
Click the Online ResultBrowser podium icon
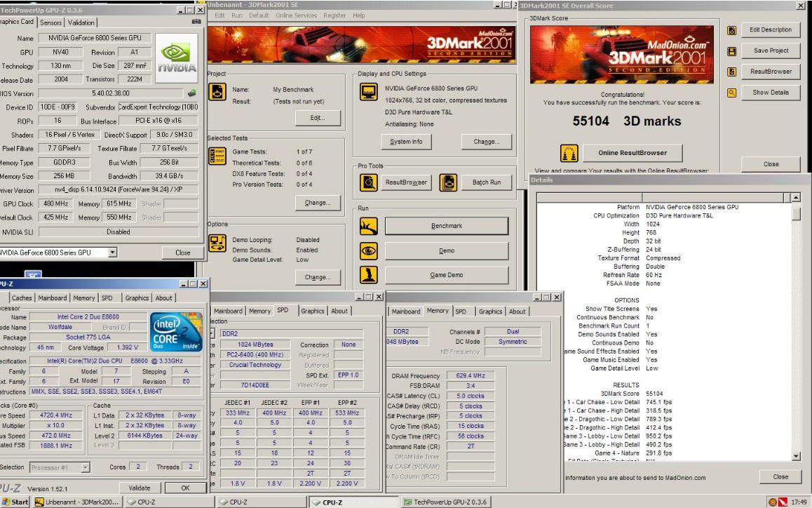(569, 154)
